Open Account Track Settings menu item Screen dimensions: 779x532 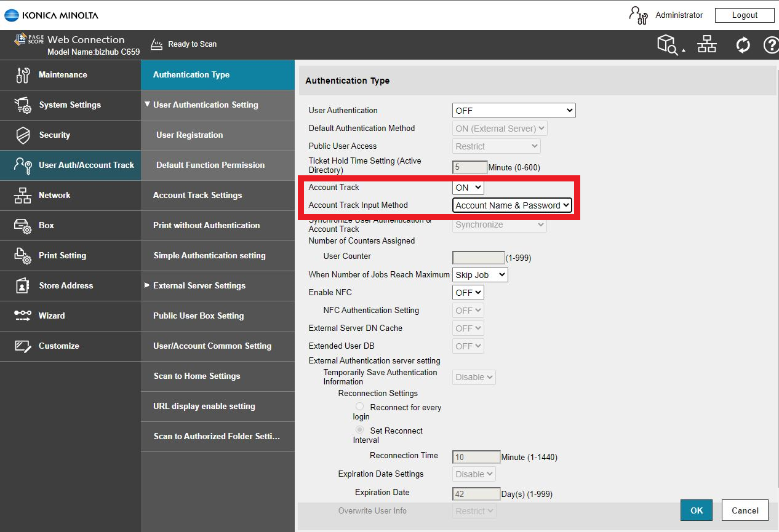click(x=198, y=196)
